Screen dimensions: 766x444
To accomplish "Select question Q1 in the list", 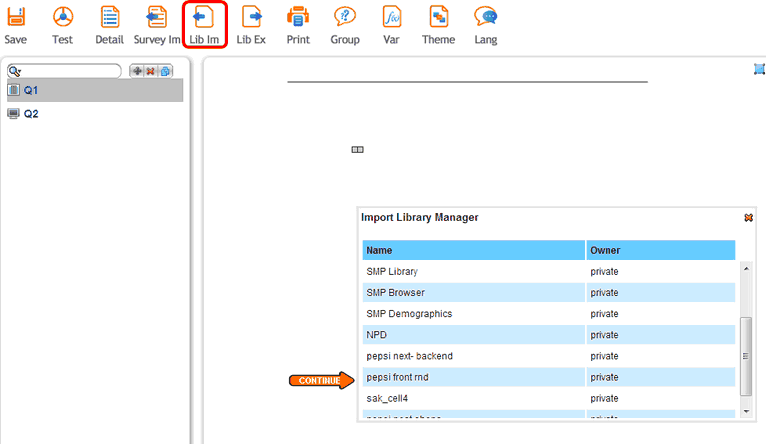I will [95, 90].
